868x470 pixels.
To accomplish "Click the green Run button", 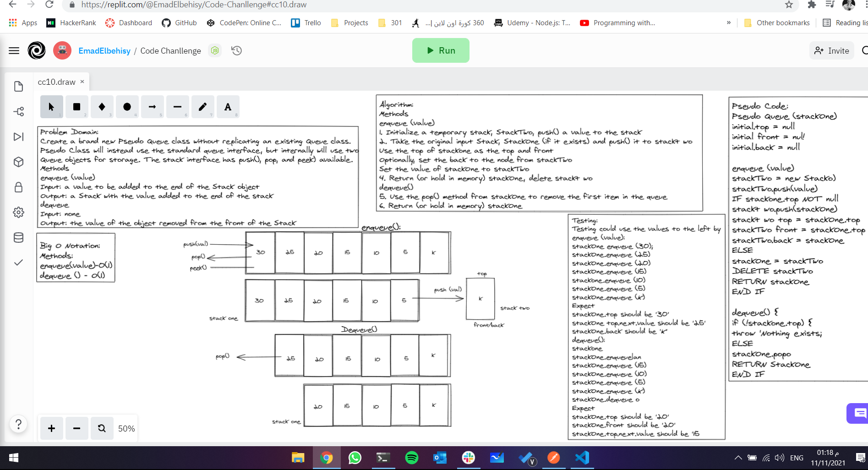I will (x=441, y=50).
